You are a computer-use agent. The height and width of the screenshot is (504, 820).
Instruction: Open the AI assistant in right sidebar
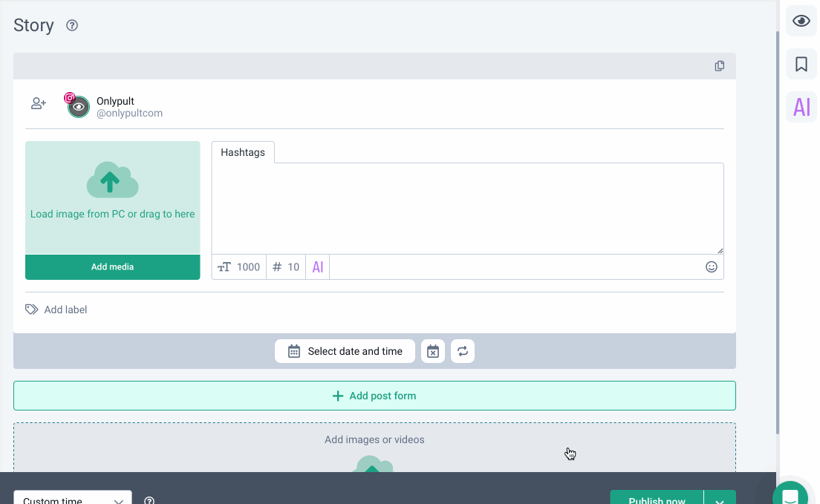point(801,107)
